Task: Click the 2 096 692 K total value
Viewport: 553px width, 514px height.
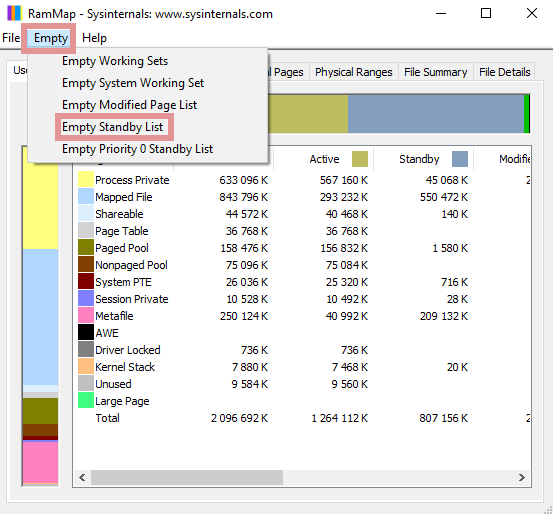Action: (x=239, y=418)
